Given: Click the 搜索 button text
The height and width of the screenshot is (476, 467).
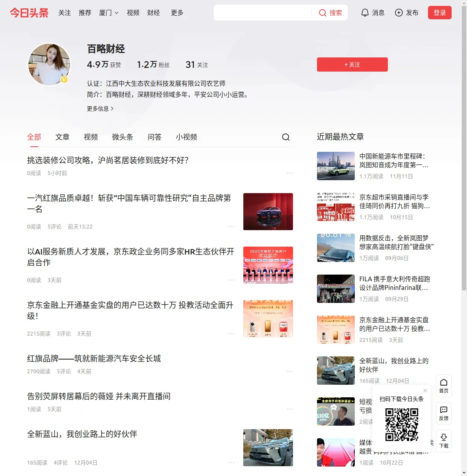Looking at the screenshot, I should [x=336, y=13].
